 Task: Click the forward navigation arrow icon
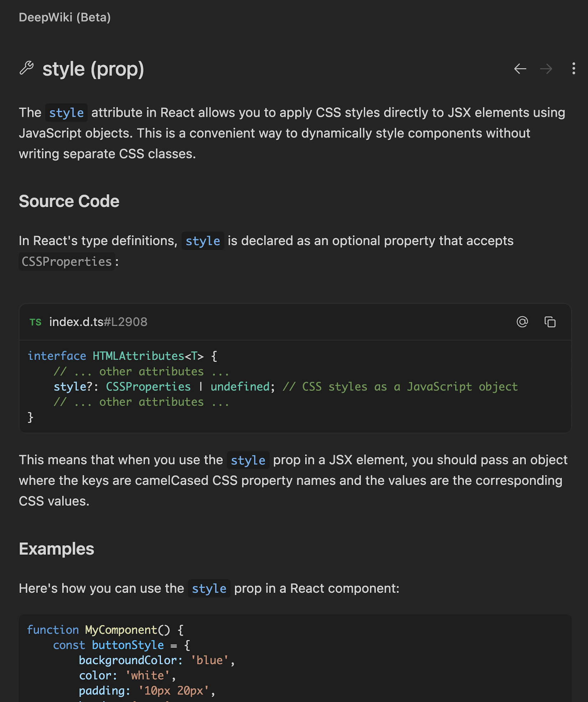point(546,69)
